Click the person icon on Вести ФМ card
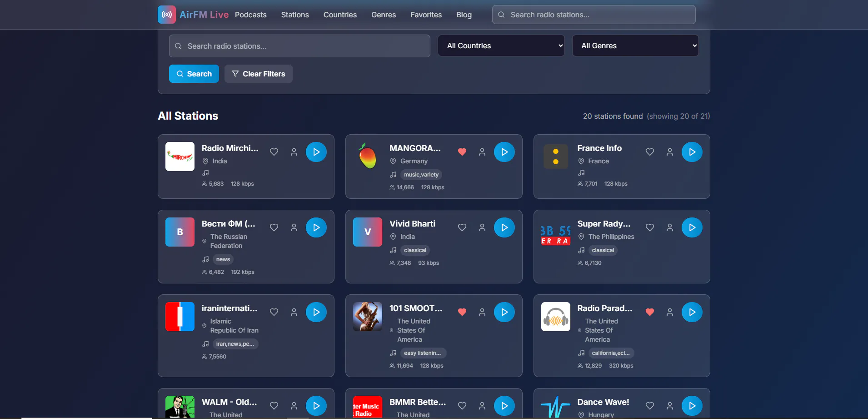868x419 pixels. [x=294, y=227]
